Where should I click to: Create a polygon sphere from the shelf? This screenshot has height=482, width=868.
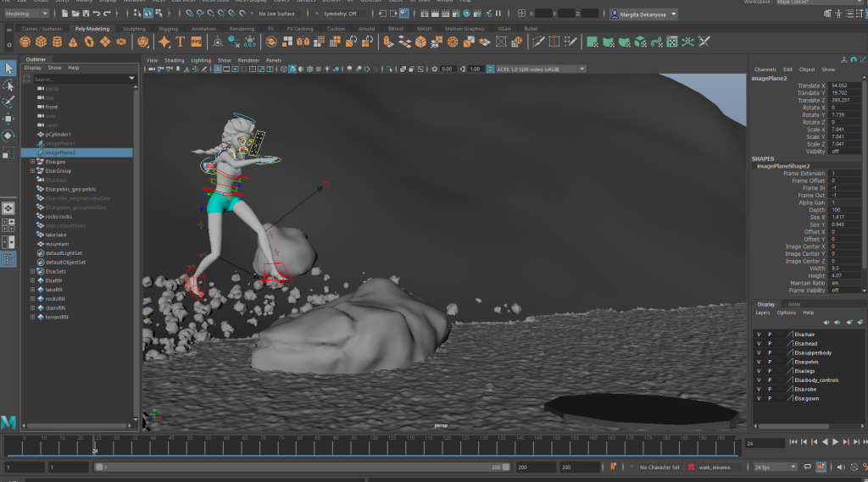tap(25, 42)
